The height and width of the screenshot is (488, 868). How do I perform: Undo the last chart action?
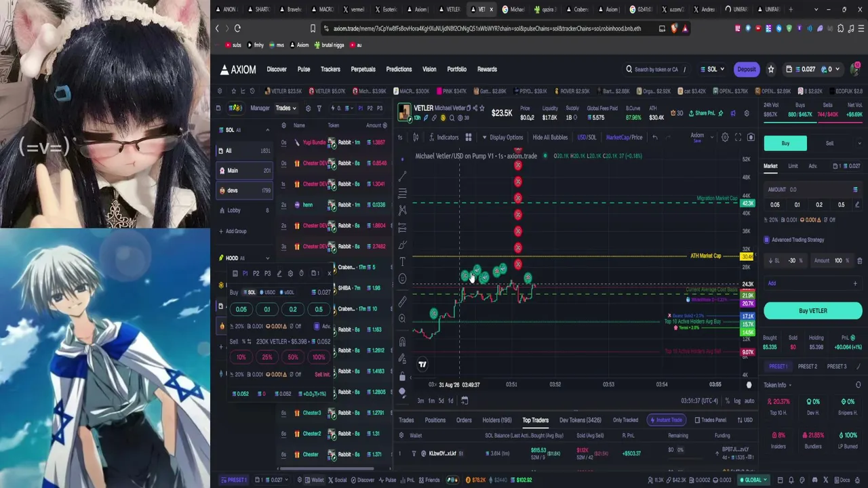pyautogui.click(x=655, y=138)
